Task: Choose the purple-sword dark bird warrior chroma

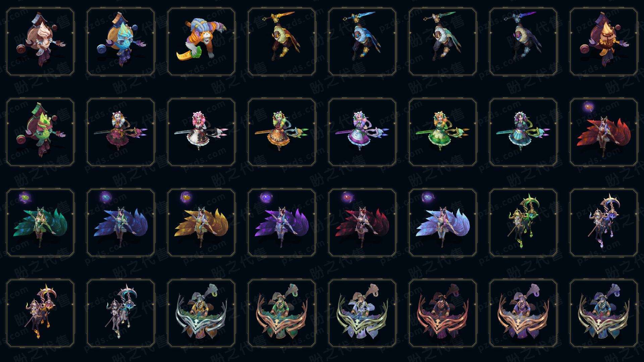Action: 523,42
